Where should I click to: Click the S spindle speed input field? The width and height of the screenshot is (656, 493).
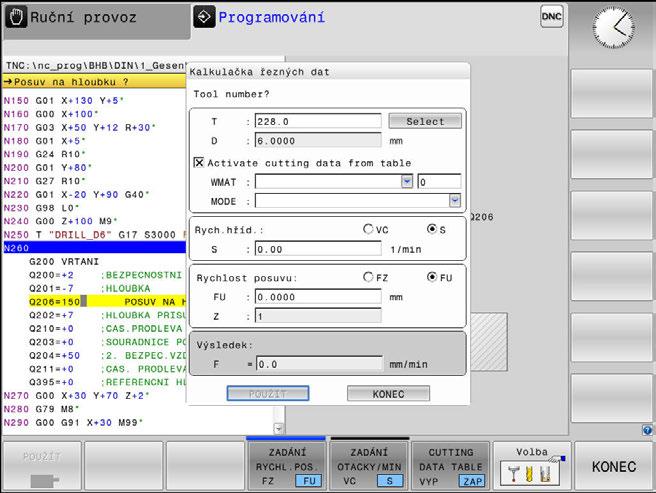(318, 249)
